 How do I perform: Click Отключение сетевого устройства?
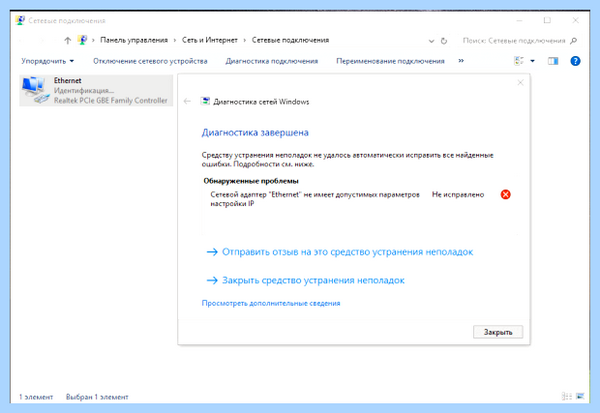click(150, 61)
